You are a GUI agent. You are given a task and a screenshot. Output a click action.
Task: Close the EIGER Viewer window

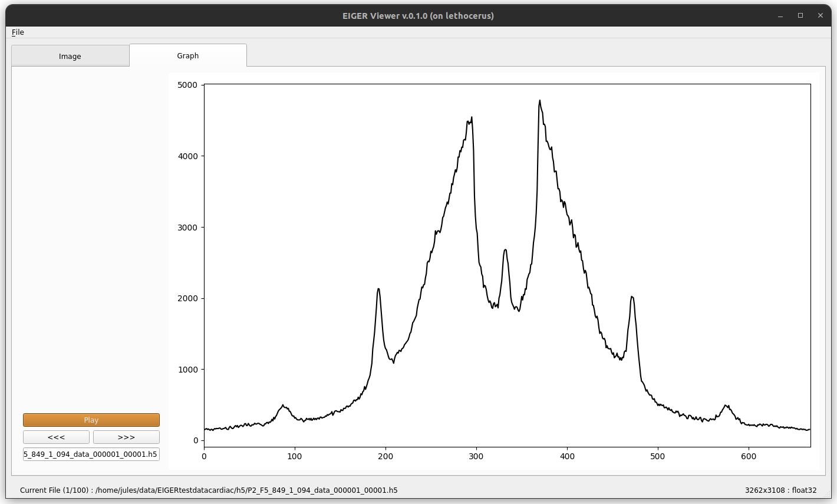tap(820, 16)
